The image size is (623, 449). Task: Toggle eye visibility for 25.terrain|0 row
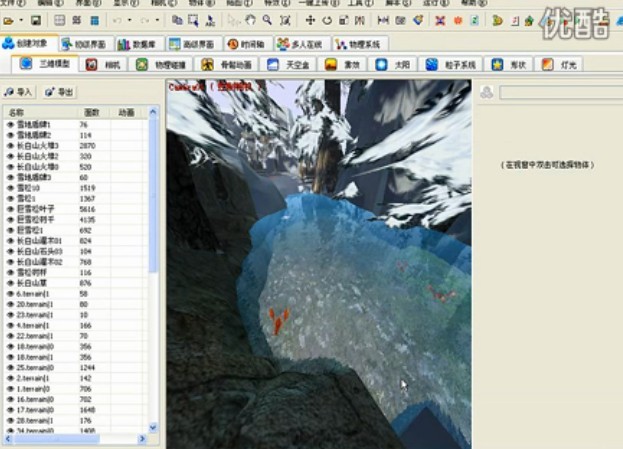pyautogui.click(x=11, y=368)
